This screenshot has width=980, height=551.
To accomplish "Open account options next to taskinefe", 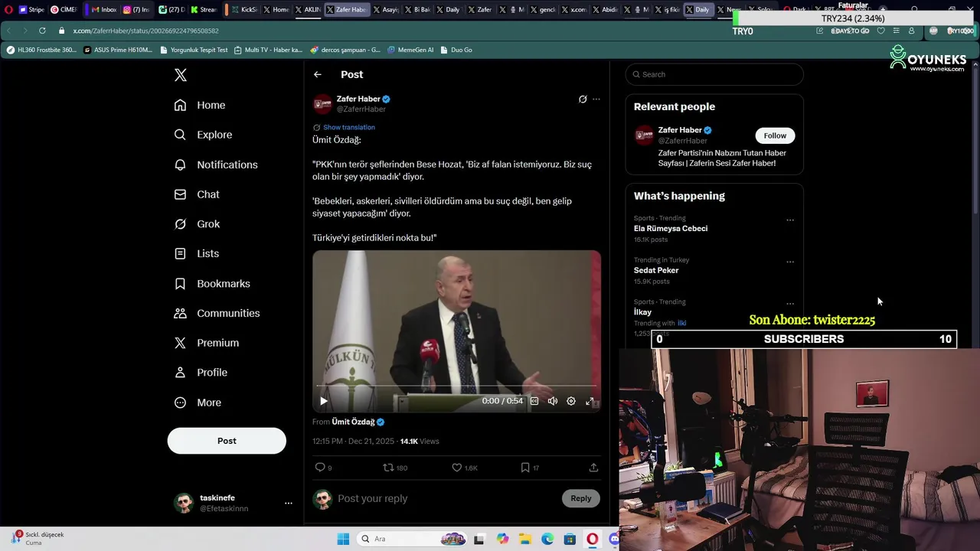I will [289, 503].
